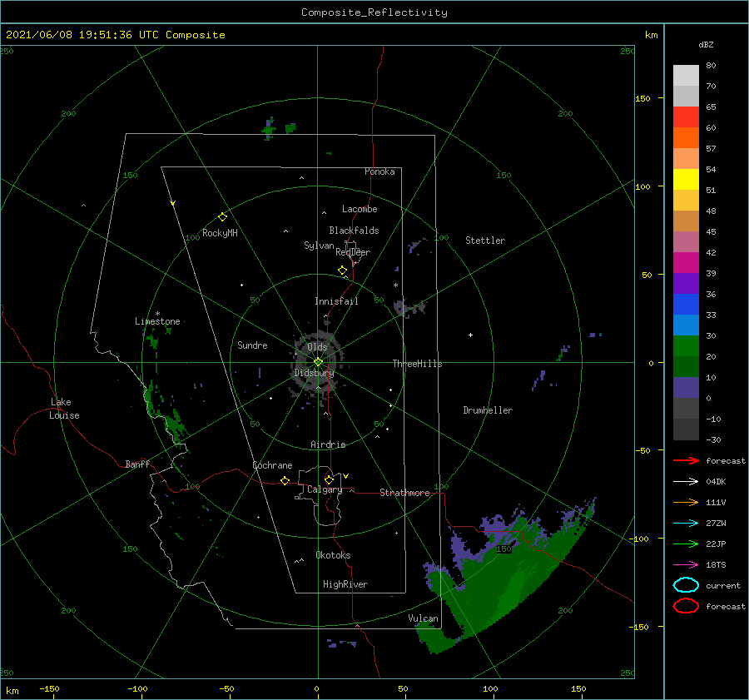Click the small echo cluster north of Ponoka
Image resolution: width=749 pixels, height=700 pixels.
tap(279, 128)
